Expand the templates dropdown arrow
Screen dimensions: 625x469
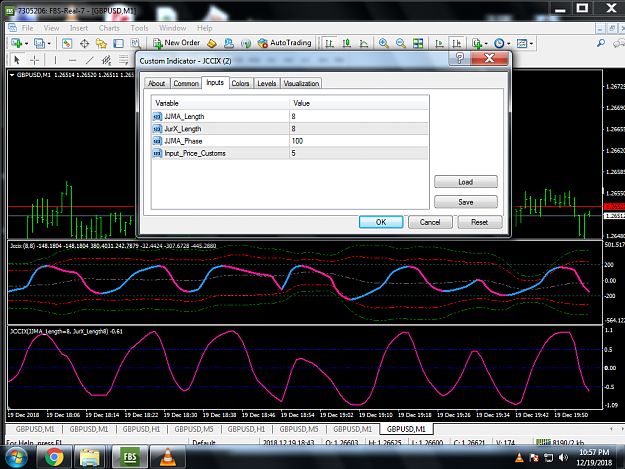click(531, 43)
